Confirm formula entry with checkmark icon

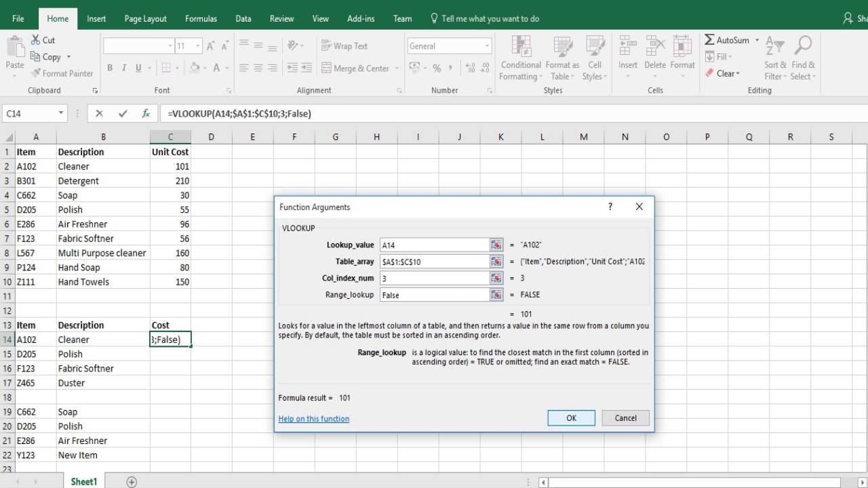coord(123,114)
